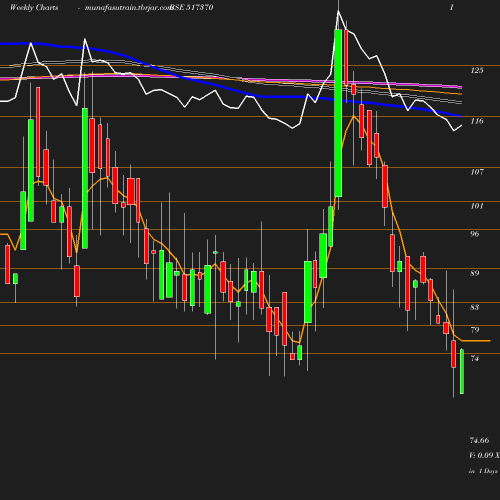Click the "Weekly Charts" title text
This screenshot has width=500, height=500.
[x=34, y=7]
